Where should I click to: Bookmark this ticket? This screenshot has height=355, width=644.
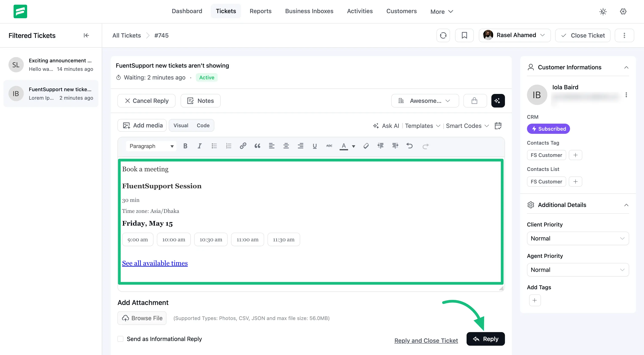[464, 36]
